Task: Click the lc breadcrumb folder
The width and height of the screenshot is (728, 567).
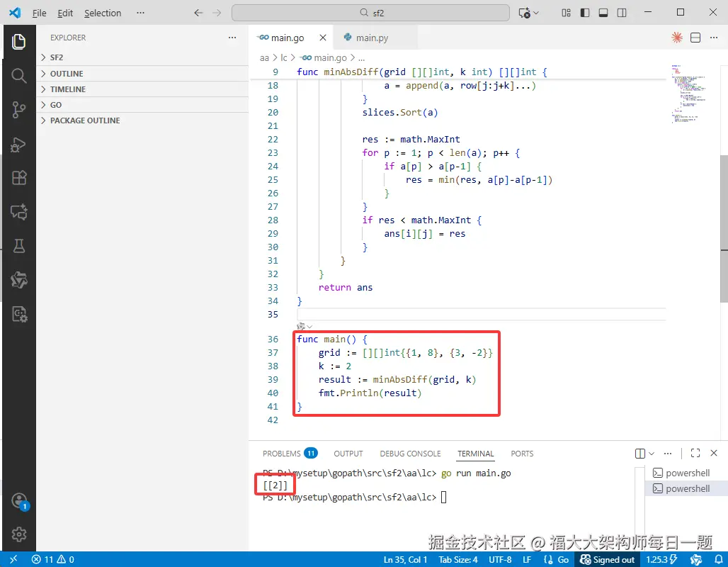Action: pyautogui.click(x=284, y=57)
